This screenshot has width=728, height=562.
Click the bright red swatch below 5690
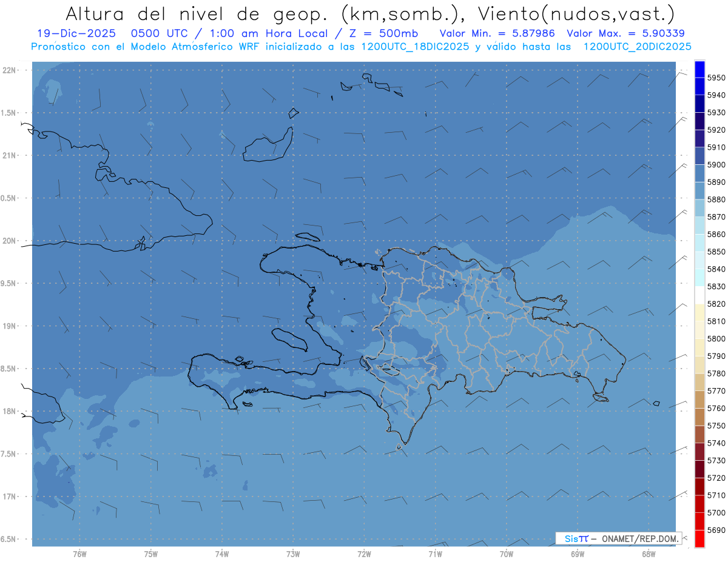click(x=699, y=538)
